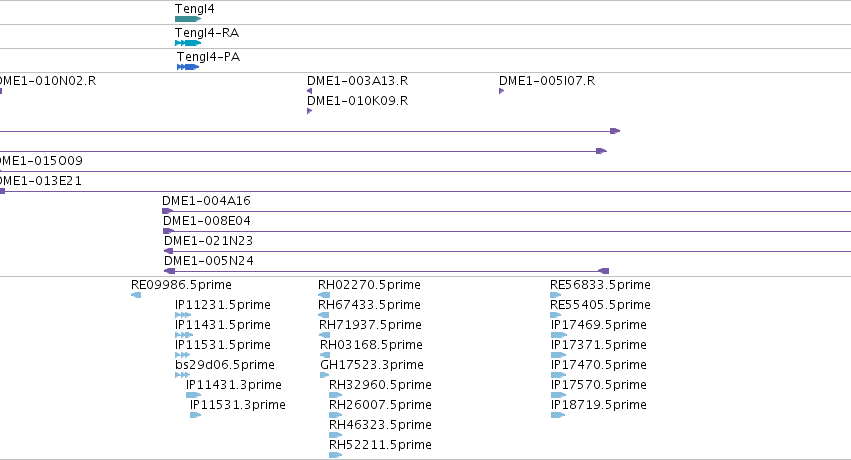Click the arrow glyph under RE09986.5prime
This screenshot has width=851, height=460.
point(136,295)
